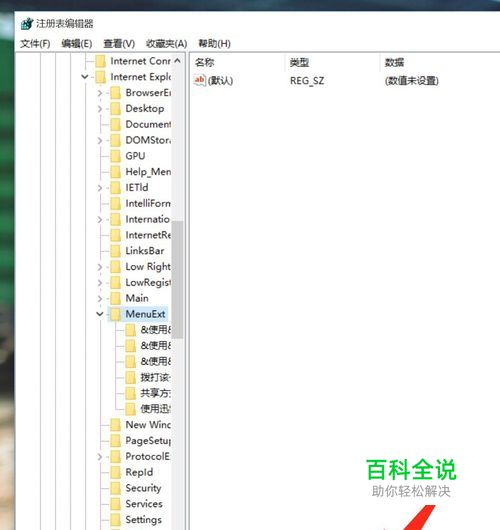Expand the Low Rights key
This screenshot has height=530, width=500.
[100, 267]
